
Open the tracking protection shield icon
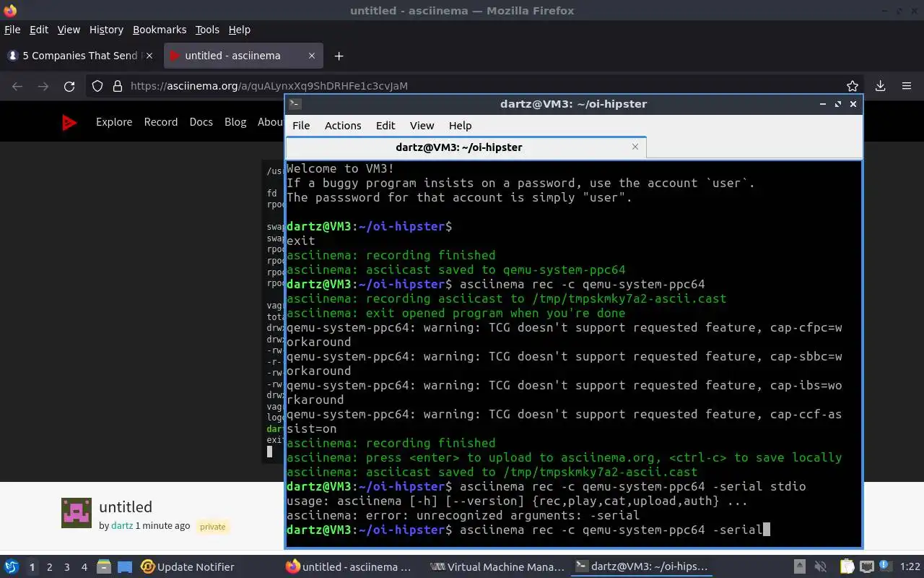coord(99,86)
